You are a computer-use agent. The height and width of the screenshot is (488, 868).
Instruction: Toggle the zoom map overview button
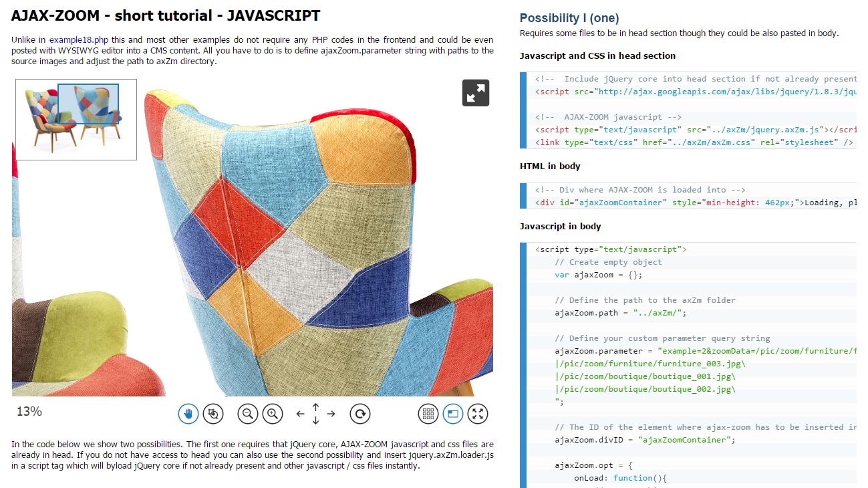coord(453,414)
